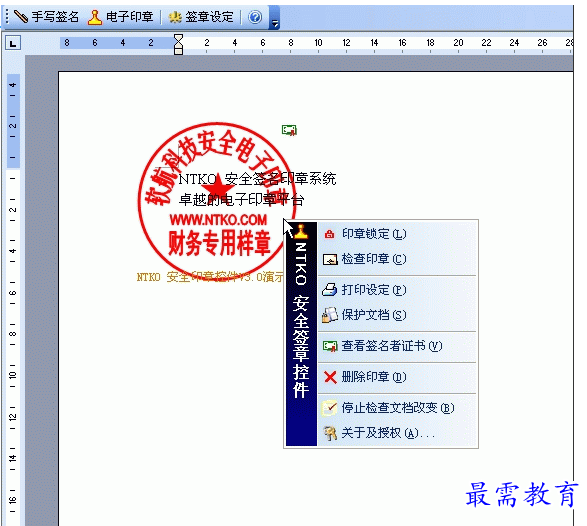
Task: Click the padlock document icon beside 保护文档
Action: [330, 314]
